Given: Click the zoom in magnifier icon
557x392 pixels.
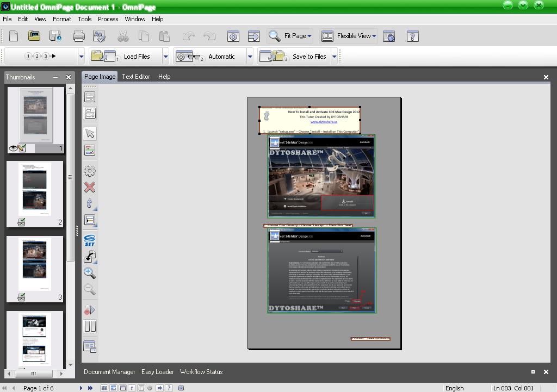Looking at the screenshot, I should (90, 273).
